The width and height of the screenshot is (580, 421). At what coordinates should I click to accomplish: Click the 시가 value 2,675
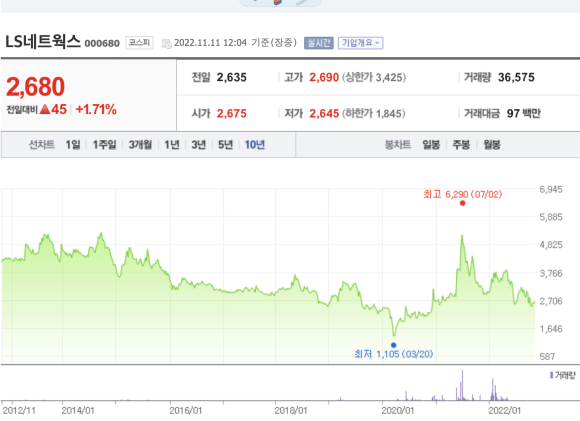[232, 114]
